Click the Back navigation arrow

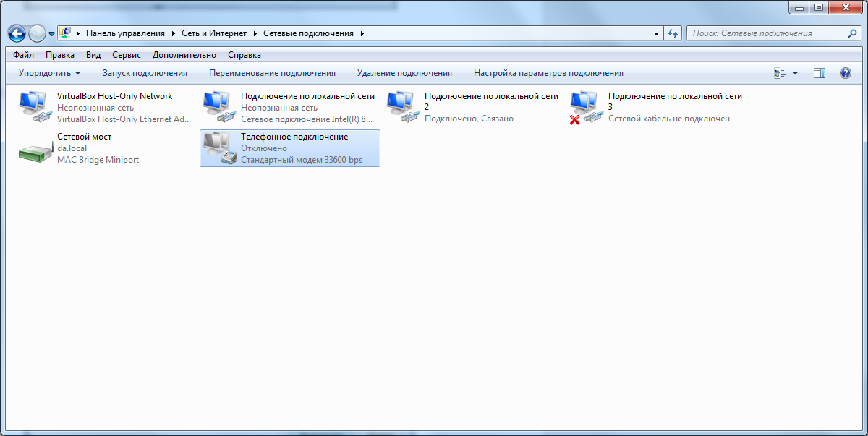17,33
